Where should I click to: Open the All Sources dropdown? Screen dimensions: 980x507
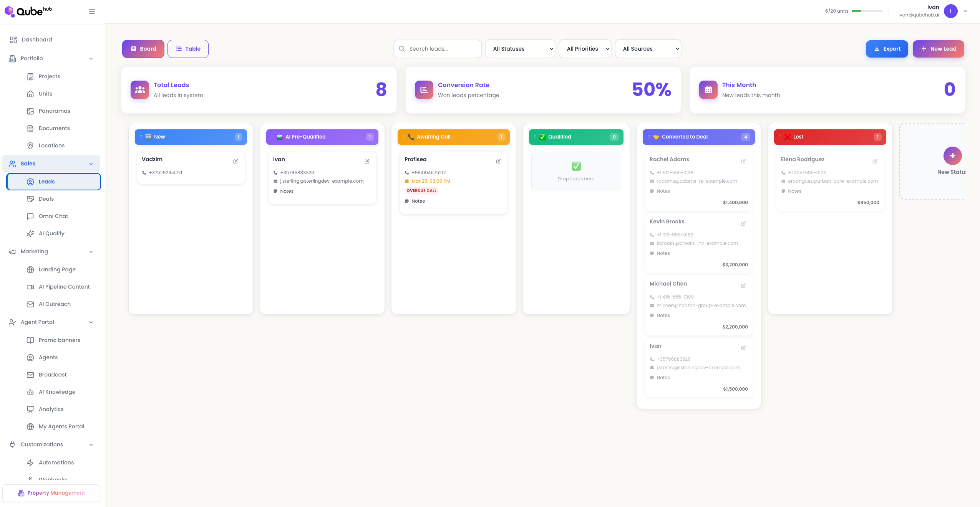(x=648, y=49)
